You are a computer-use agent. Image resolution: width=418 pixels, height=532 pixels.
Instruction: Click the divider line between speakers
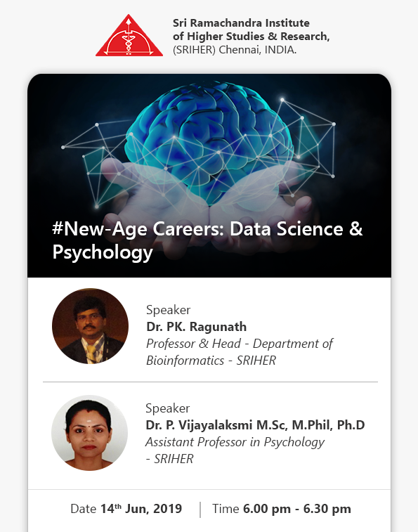pyautogui.click(x=210, y=382)
